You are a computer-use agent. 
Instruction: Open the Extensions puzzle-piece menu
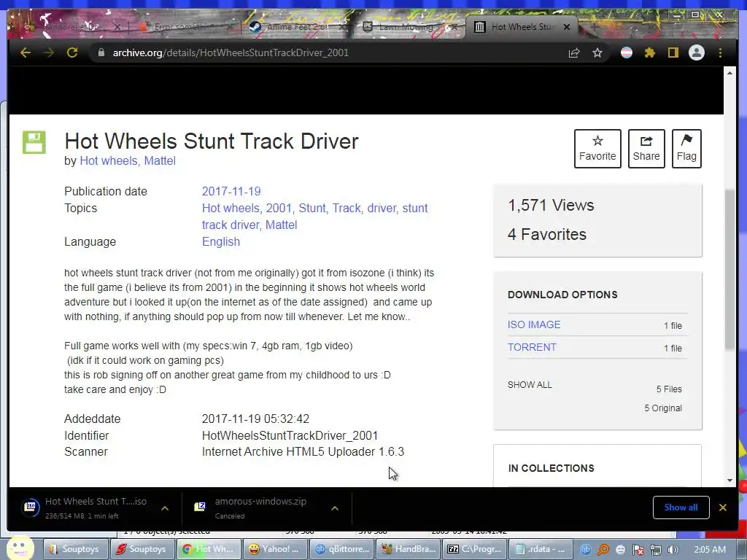pos(650,52)
